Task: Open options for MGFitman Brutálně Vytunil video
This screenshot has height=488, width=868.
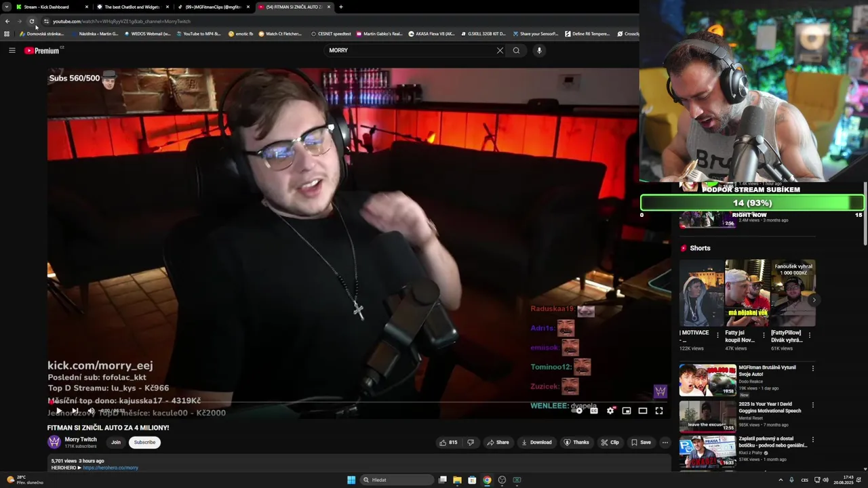Action: click(x=812, y=369)
